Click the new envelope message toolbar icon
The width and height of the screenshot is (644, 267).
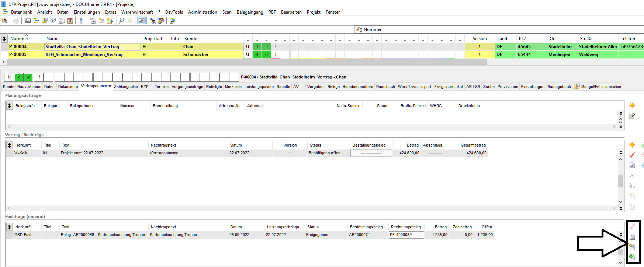[x=101, y=21]
